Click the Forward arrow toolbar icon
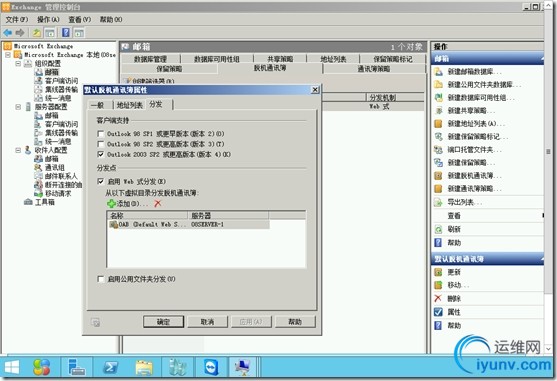This screenshot has width=557, height=381. pyautogui.click(x=20, y=33)
